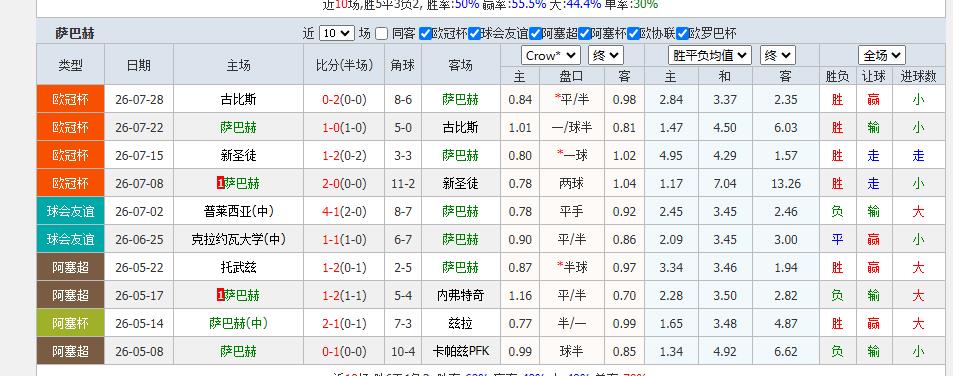Image resolution: width=953 pixels, height=376 pixels.
Task: Open score 2-0(0-0) of 26-07-08 match
Action: pos(344,183)
